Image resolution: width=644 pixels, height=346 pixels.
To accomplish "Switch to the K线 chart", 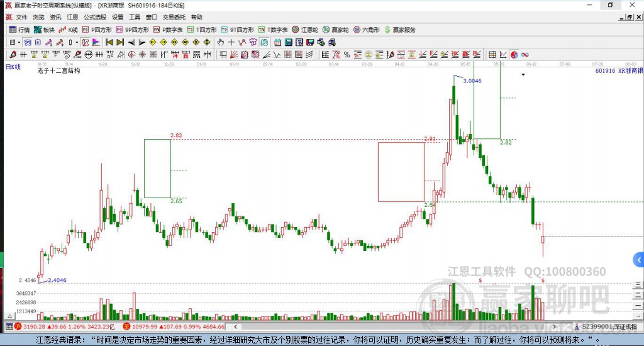I will click(x=68, y=30).
